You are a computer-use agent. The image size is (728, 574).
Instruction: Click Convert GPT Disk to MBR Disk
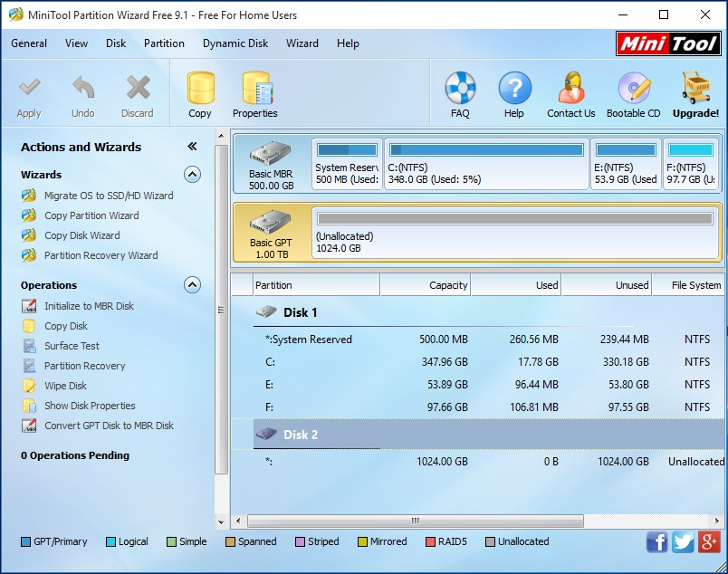(x=109, y=426)
